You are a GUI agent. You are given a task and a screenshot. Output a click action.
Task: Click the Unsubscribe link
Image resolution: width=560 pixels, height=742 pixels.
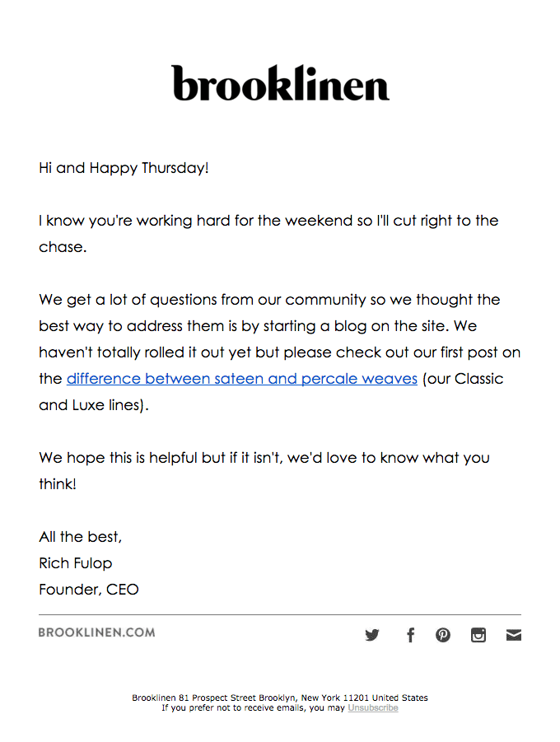[x=373, y=707]
